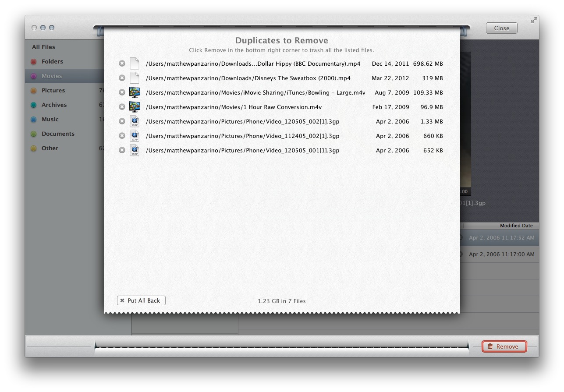Click the purple Movies category dot
This screenshot has width=564, height=392.
(33, 76)
